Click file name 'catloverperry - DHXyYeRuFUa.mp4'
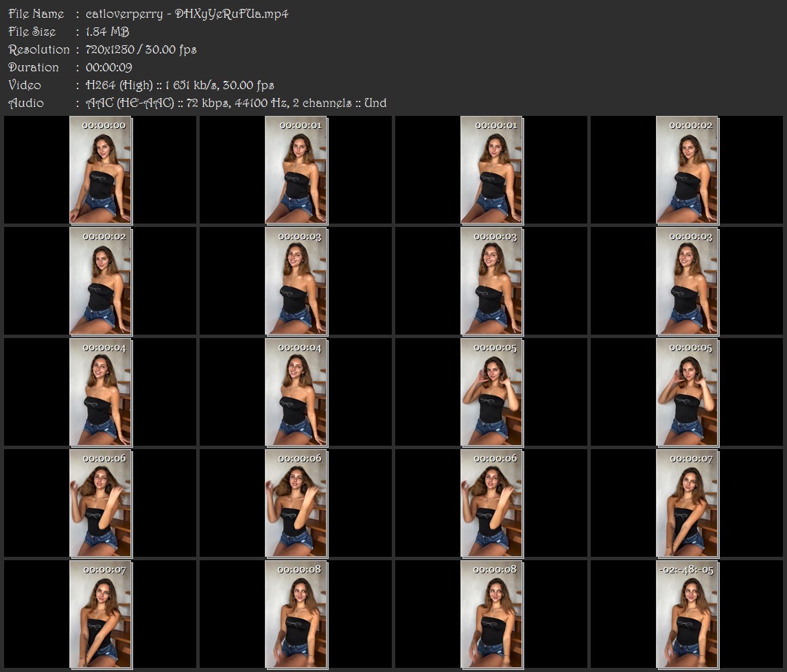This screenshot has height=672, width=787. tap(187, 14)
